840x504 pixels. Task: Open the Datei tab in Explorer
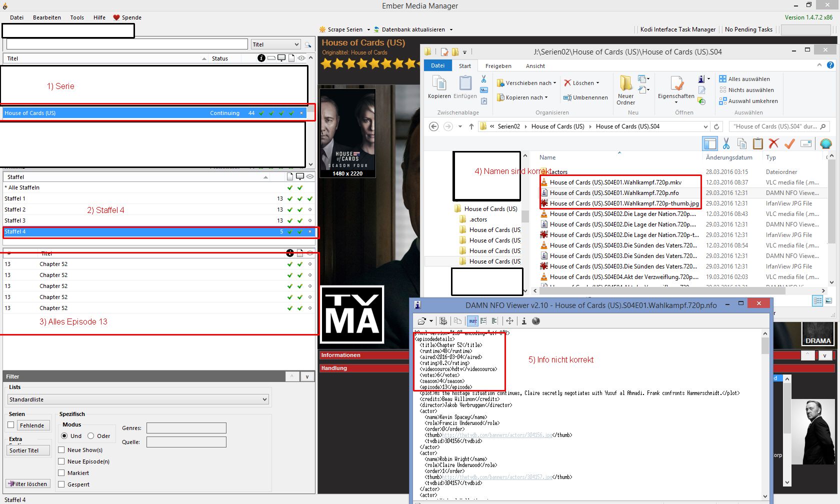[437, 65]
